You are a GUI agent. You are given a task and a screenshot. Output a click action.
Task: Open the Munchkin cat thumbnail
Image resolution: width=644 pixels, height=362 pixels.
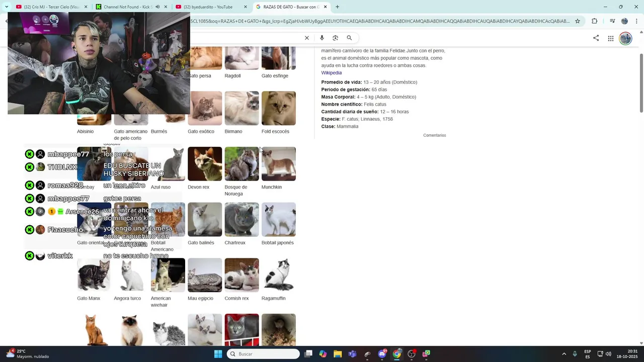click(279, 164)
